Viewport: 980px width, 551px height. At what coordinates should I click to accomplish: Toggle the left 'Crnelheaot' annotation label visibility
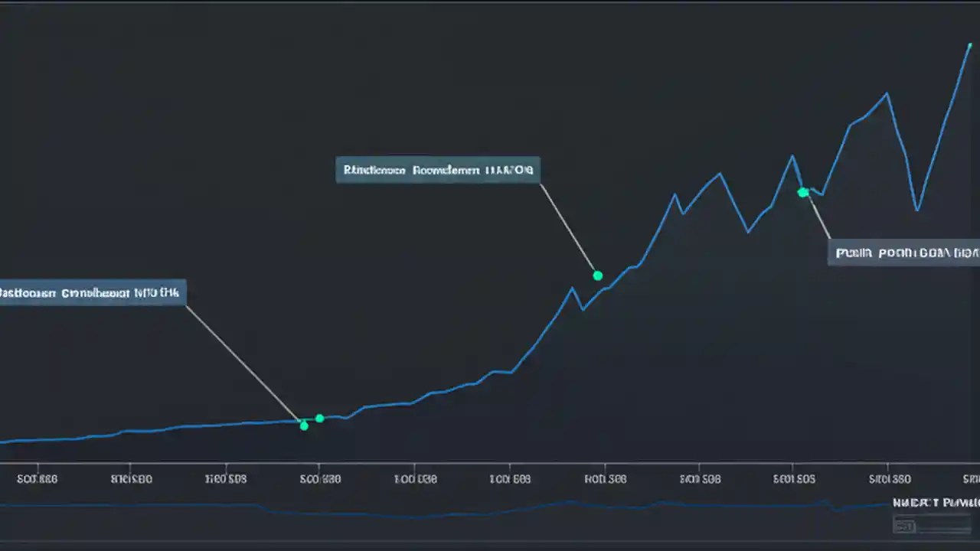pyautogui.click(x=90, y=293)
